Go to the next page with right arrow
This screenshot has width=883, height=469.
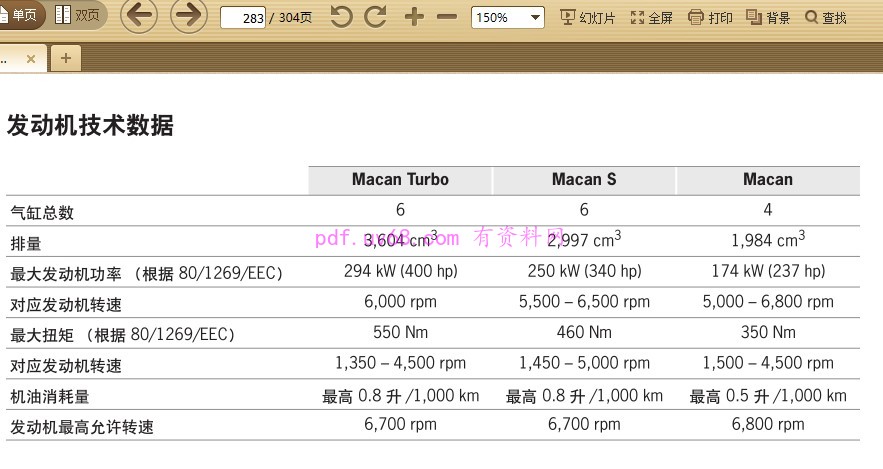(188, 16)
